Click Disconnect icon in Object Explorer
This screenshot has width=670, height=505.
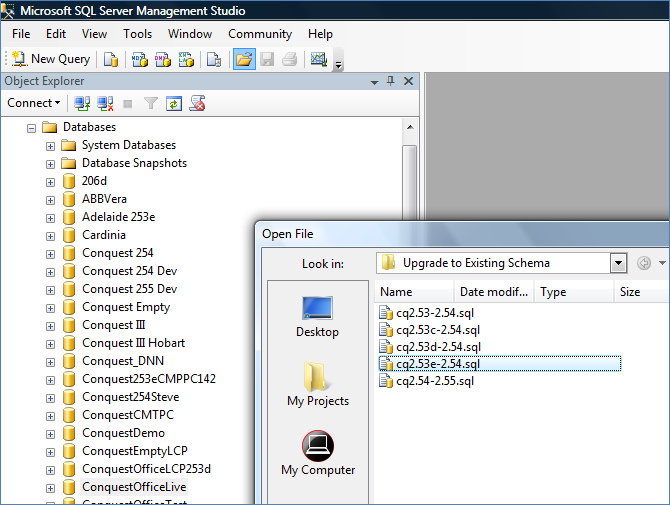105,103
